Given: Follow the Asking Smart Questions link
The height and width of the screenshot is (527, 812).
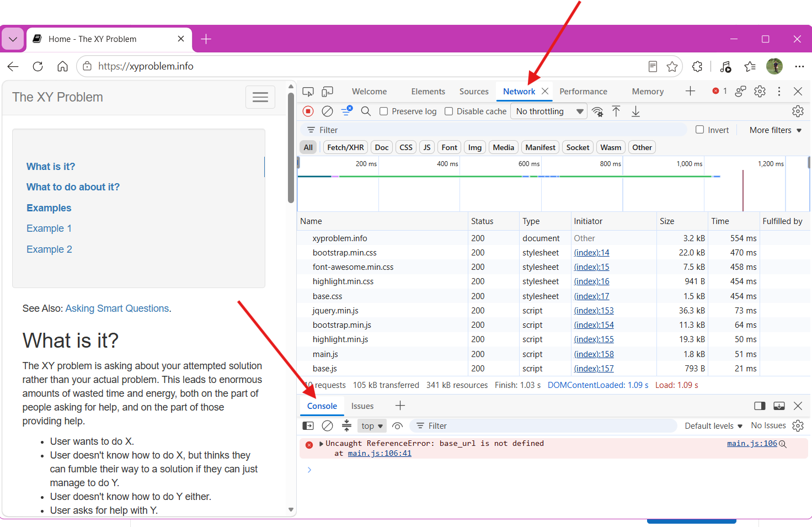Looking at the screenshot, I should click(117, 308).
